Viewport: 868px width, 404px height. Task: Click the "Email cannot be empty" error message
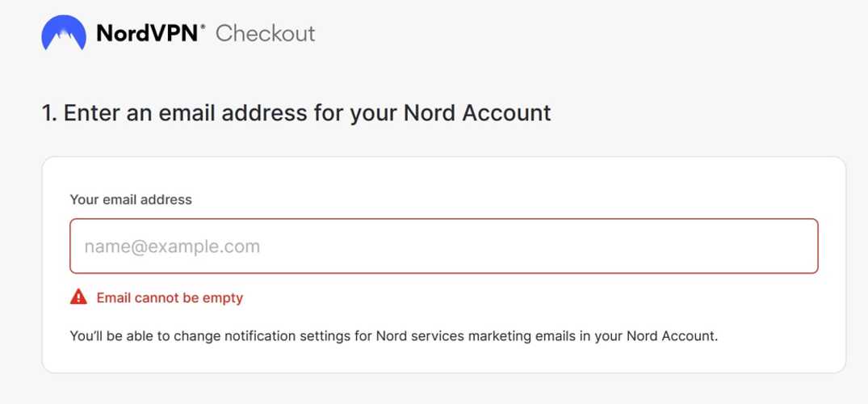(x=170, y=297)
